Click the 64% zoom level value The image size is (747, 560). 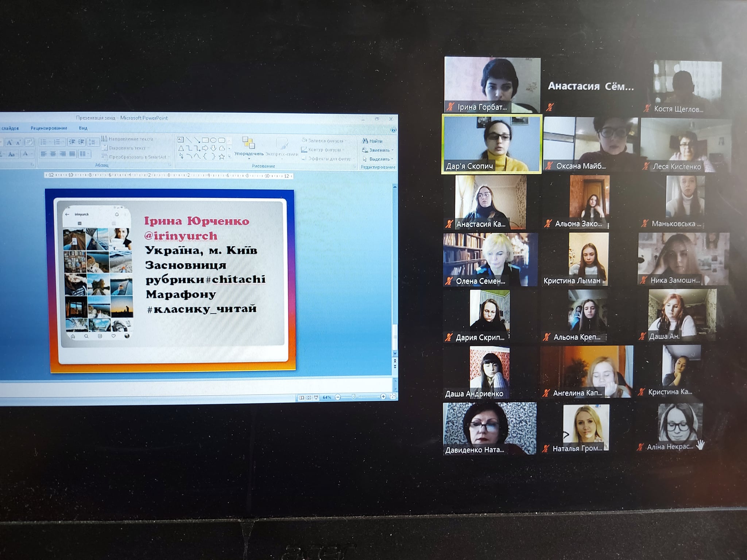[x=327, y=397]
